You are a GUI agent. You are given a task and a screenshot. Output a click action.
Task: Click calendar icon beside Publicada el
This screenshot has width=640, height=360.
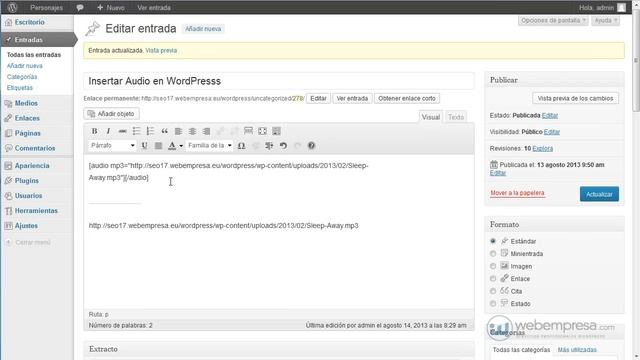(x=494, y=164)
